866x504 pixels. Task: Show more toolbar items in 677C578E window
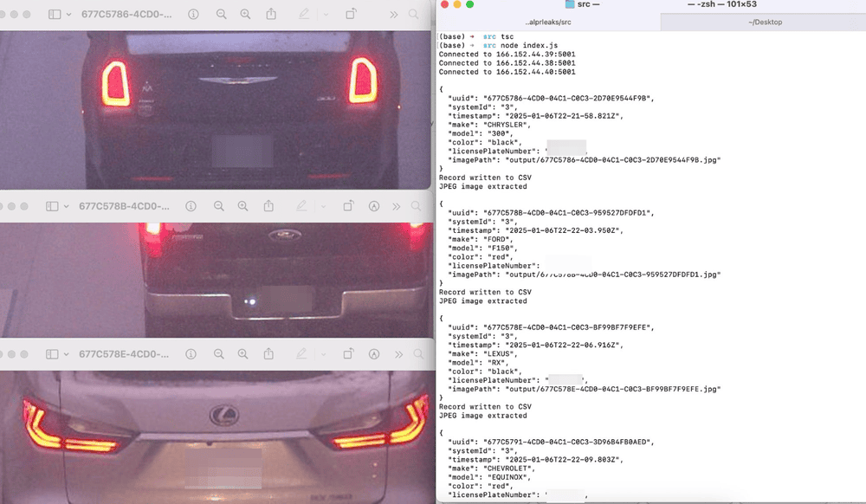point(398,354)
